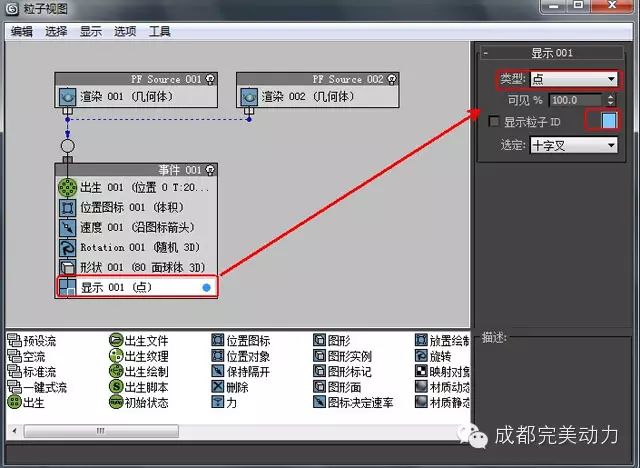Open the 显示 menu
Image resolution: width=640 pixels, height=468 pixels.
coord(91,31)
